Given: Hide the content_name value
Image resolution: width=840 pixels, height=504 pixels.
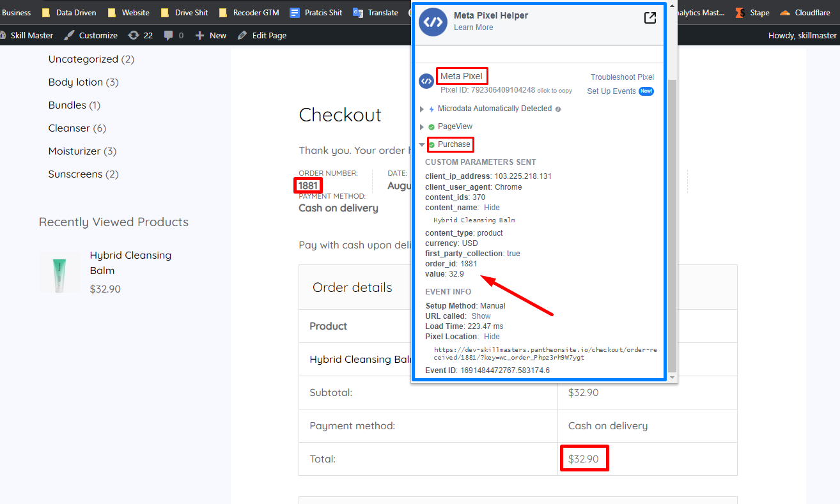Looking at the screenshot, I should point(492,208).
